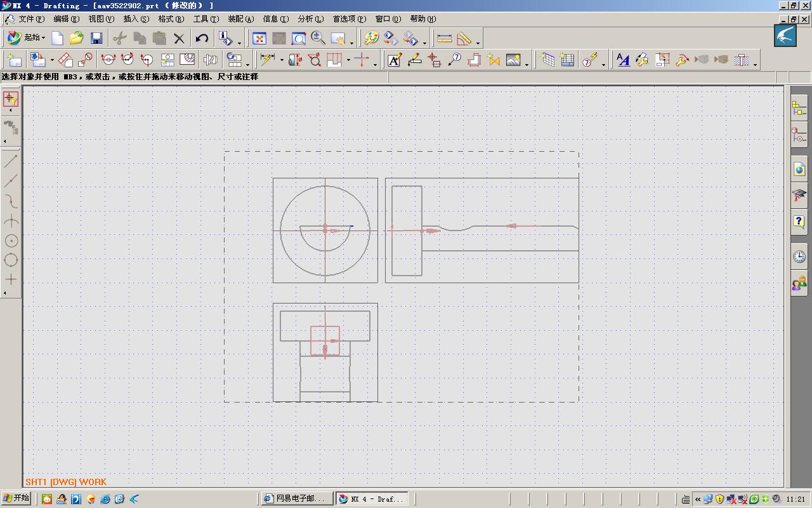
Task: Open the Internet Explorer panel icon
Action: (x=799, y=169)
